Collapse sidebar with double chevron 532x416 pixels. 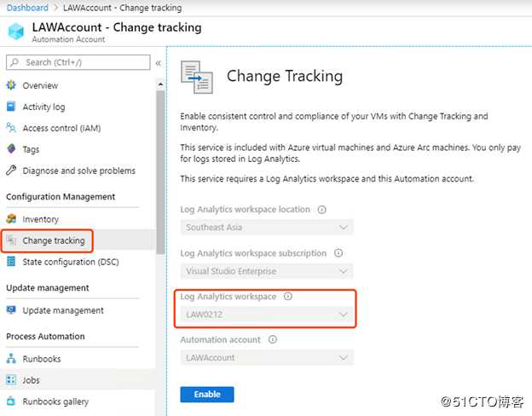click(158, 63)
